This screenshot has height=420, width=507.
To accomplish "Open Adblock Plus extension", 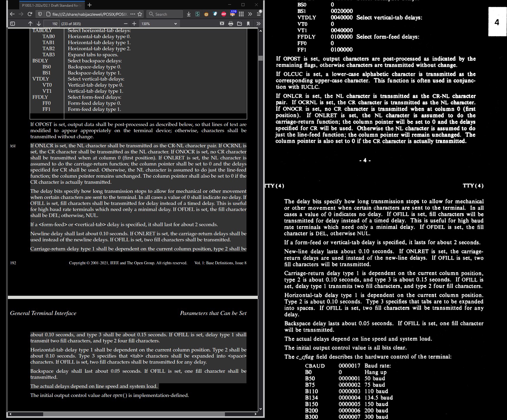I will point(224,14).
